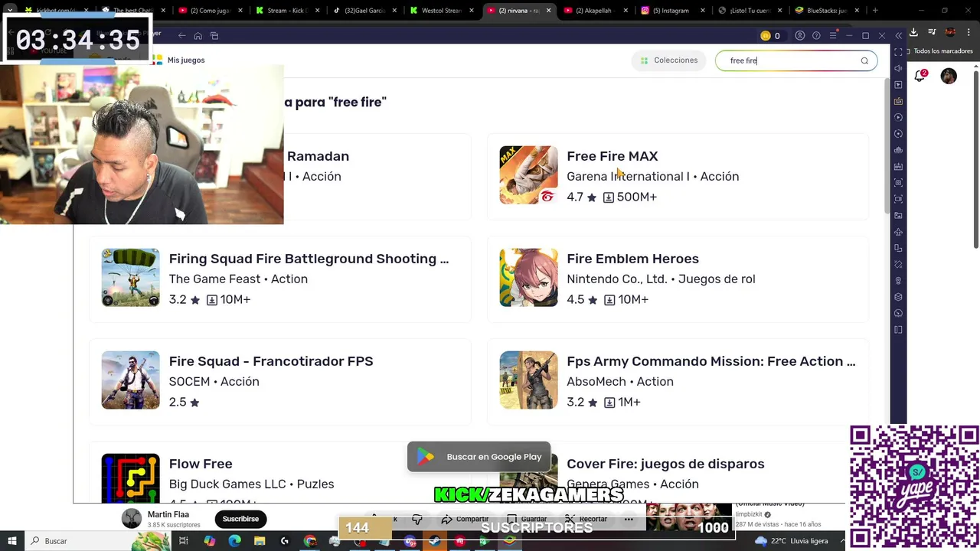Open the macro manager icon in sidebar
This screenshot has height=551, width=980.
pos(899,150)
